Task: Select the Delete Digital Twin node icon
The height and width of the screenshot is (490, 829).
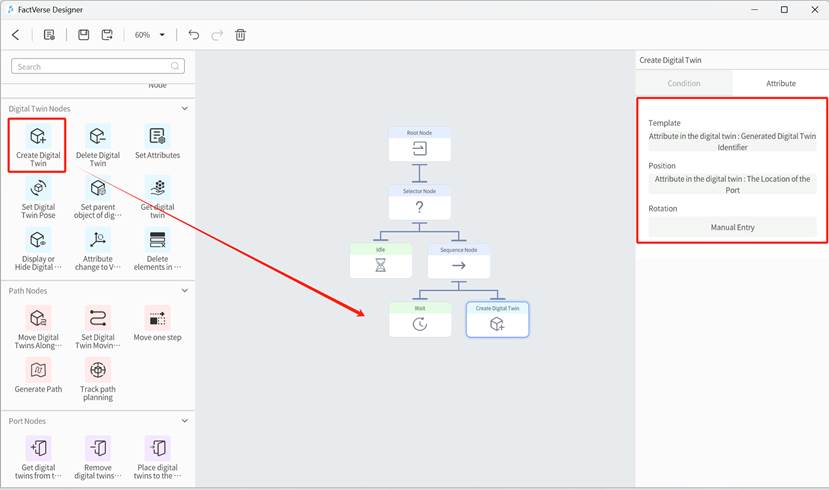Action: [98, 137]
